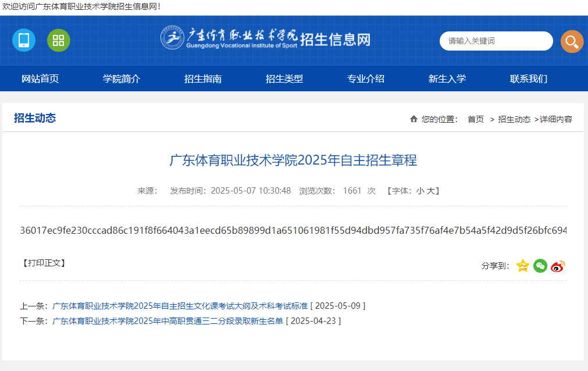Open the 学院简介 menu item
The image size is (588, 371).
click(122, 79)
